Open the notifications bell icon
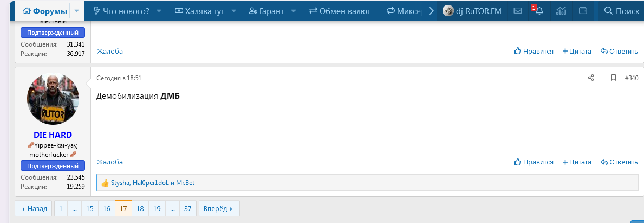 click(x=539, y=11)
